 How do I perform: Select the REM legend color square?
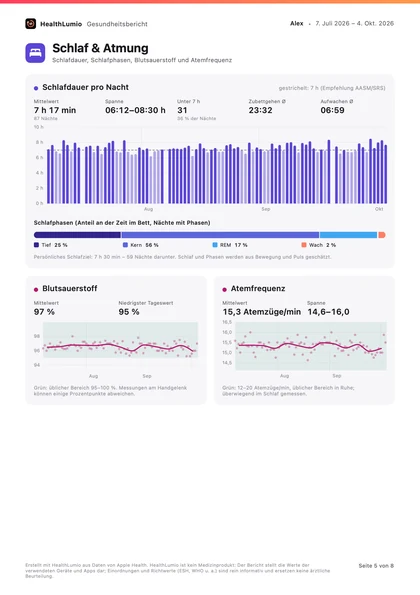(x=215, y=245)
